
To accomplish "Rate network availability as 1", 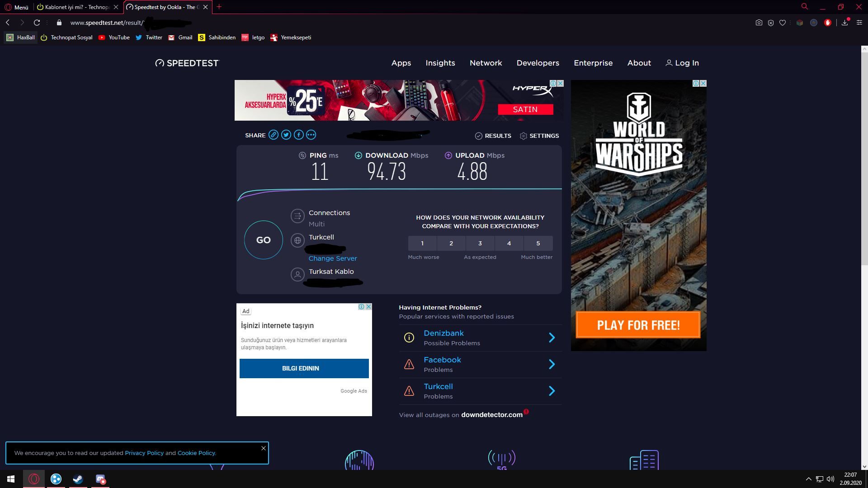I will click(x=422, y=244).
